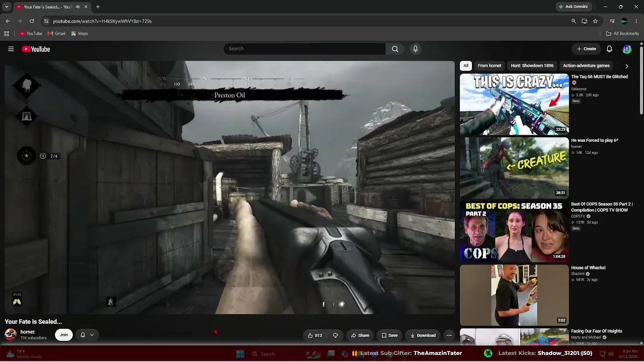Viewport: 644px width, 362px height.
Task: Open the Windows Start menu
Action: coord(240,353)
